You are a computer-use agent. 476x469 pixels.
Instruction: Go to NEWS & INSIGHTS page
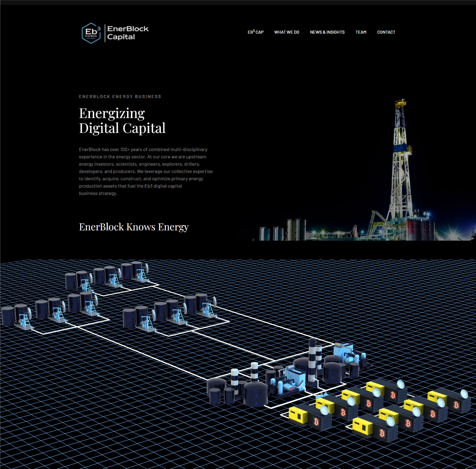(327, 32)
